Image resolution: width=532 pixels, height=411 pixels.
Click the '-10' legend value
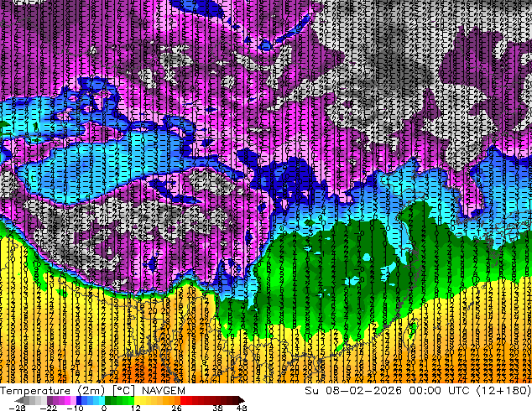tap(75, 408)
